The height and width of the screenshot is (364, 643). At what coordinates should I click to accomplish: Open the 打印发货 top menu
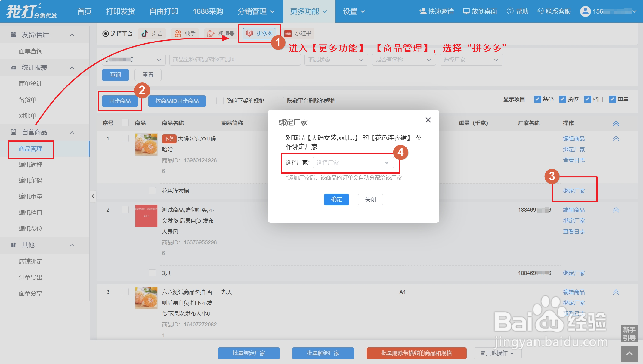(x=120, y=11)
